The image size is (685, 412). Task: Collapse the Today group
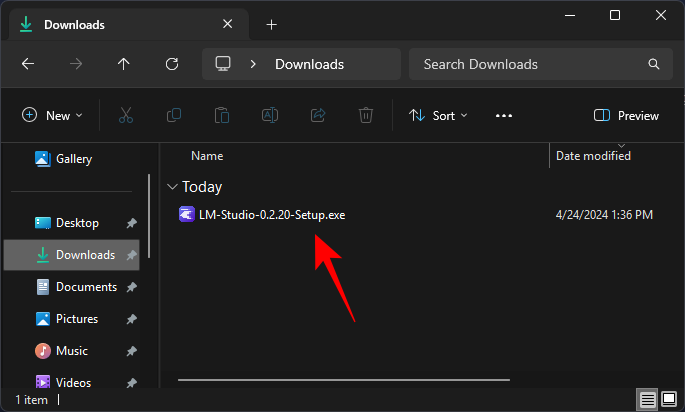pyautogui.click(x=172, y=187)
